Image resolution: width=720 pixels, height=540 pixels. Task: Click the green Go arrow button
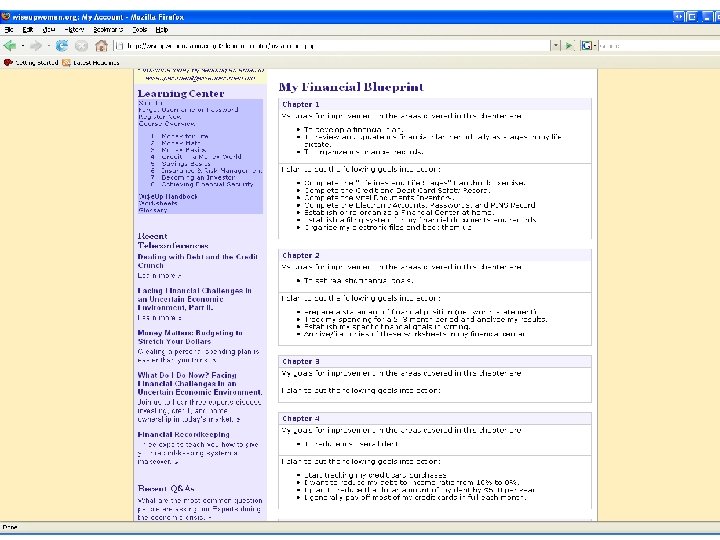pyautogui.click(x=569, y=45)
